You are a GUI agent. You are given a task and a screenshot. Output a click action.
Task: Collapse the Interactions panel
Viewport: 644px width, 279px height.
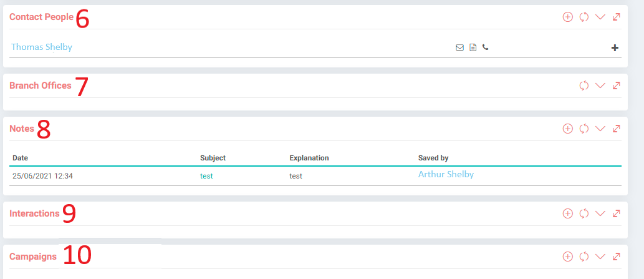[600, 213]
